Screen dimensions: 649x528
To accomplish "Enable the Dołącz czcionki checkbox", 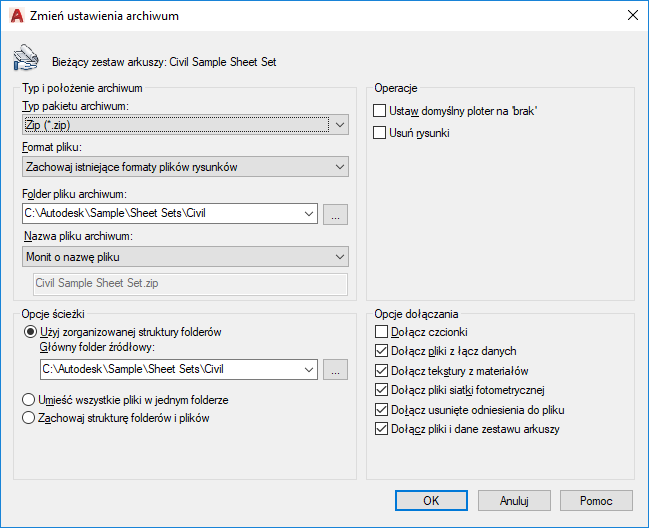I will click(x=379, y=331).
